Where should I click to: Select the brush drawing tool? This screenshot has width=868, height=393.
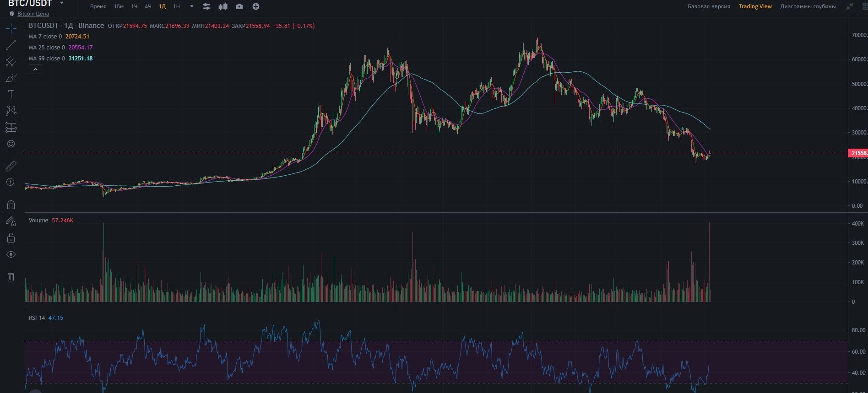click(x=11, y=78)
